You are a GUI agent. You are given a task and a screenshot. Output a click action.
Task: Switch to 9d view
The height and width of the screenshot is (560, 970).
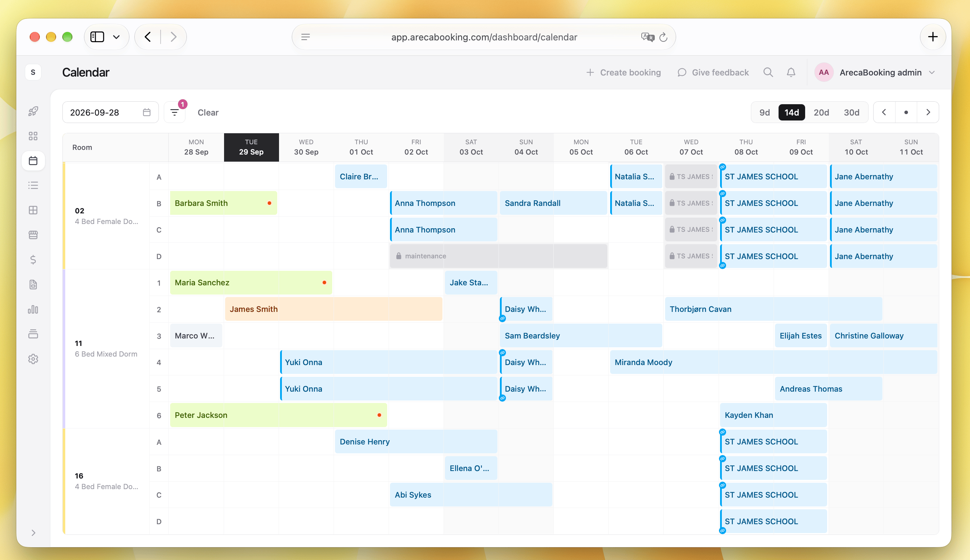[765, 112]
